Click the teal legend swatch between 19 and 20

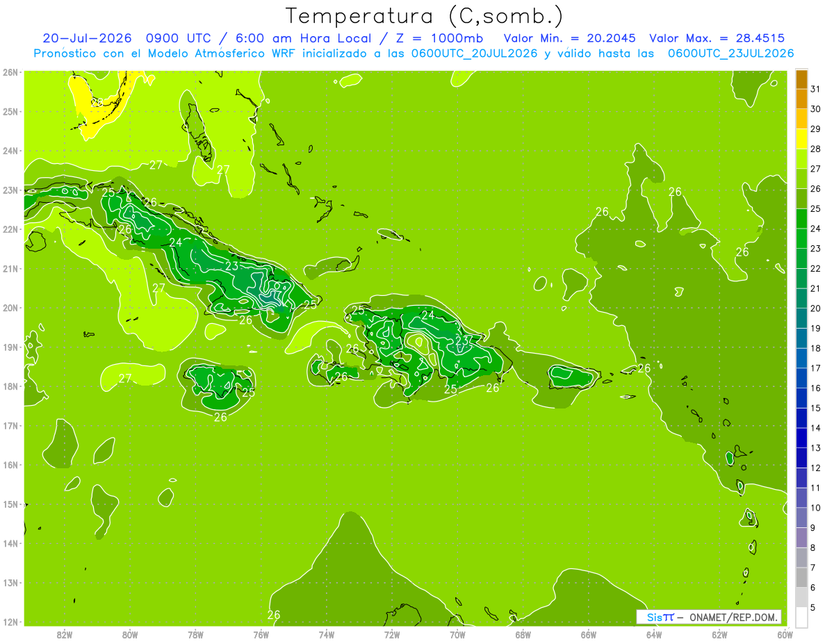click(x=801, y=319)
